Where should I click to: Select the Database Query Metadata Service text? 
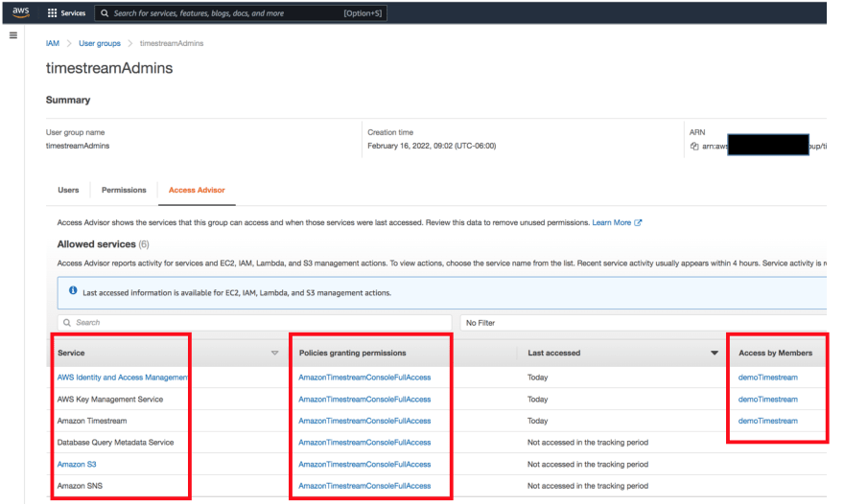115,442
